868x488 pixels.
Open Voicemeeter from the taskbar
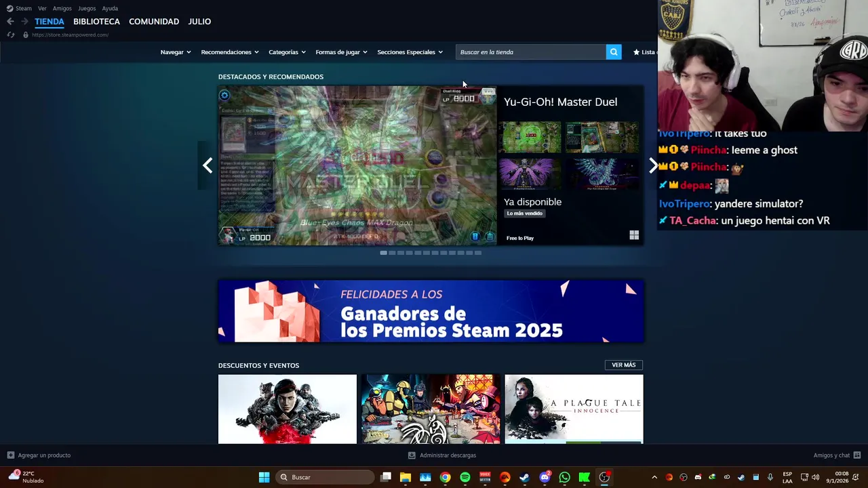coord(485,477)
